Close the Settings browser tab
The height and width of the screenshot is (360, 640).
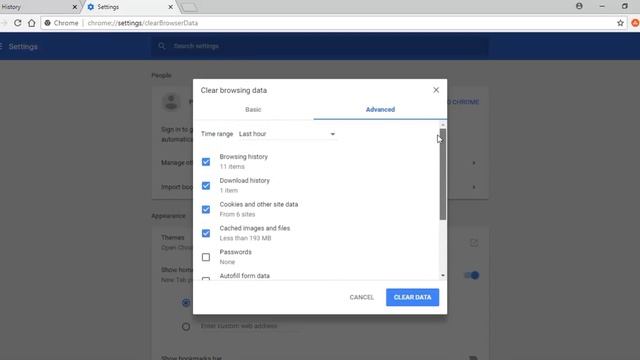[171, 7]
